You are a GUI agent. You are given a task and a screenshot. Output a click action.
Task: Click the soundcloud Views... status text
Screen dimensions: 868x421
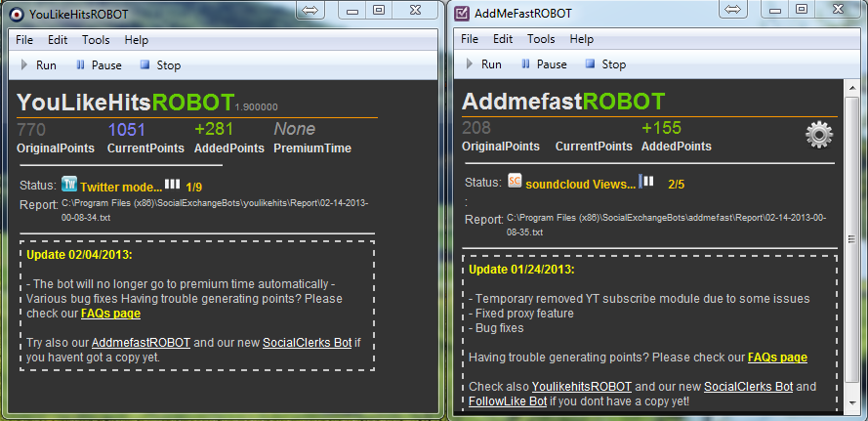pos(581,185)
